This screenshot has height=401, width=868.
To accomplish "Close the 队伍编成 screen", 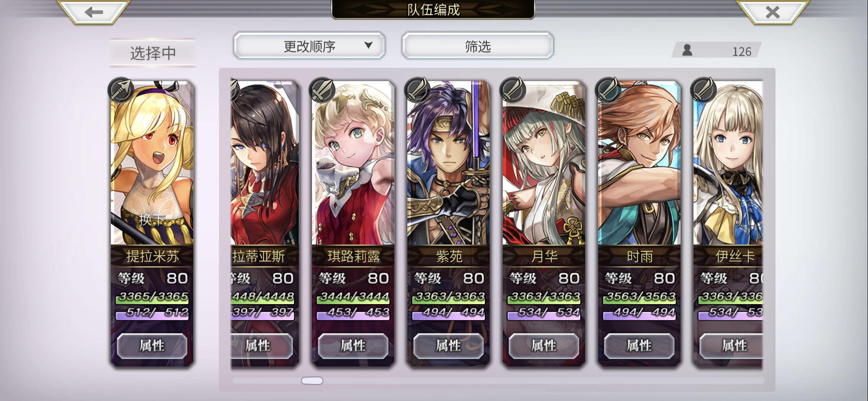I will coord(773,12).
